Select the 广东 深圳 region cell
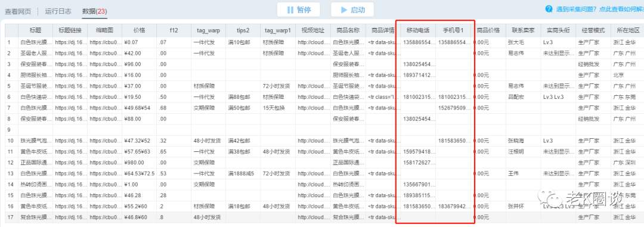The height and width of the screenshot is (227, 644). click(x=627, y=162)
